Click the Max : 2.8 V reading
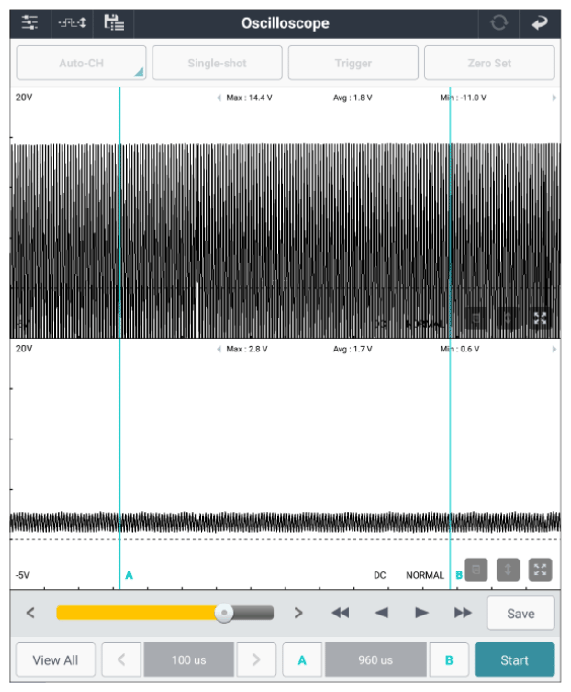This screenshot has height=692, width=571. pos(247,349)
